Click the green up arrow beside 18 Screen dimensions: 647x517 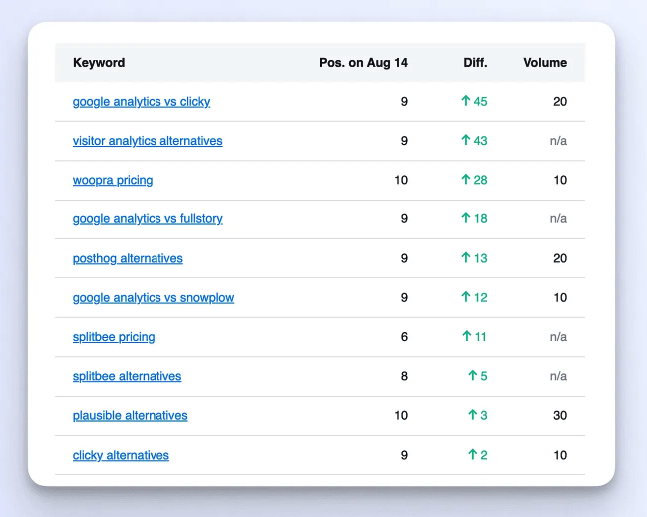point(465,219)
